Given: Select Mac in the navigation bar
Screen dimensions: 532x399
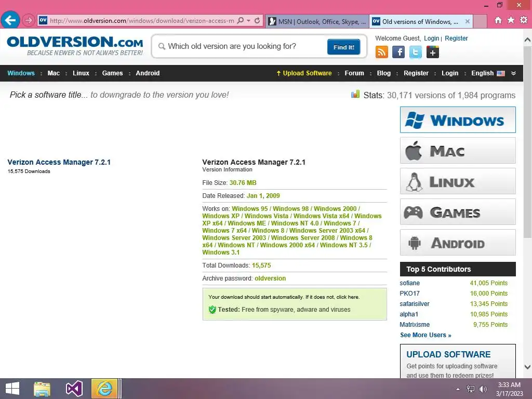Looking at the screenshot, I should [x=54, y=73].
